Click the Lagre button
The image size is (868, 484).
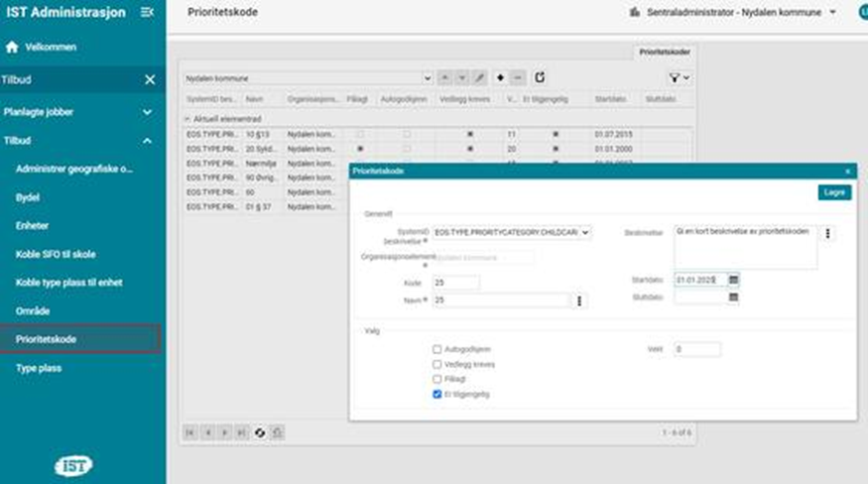click(x=834, y=192)
